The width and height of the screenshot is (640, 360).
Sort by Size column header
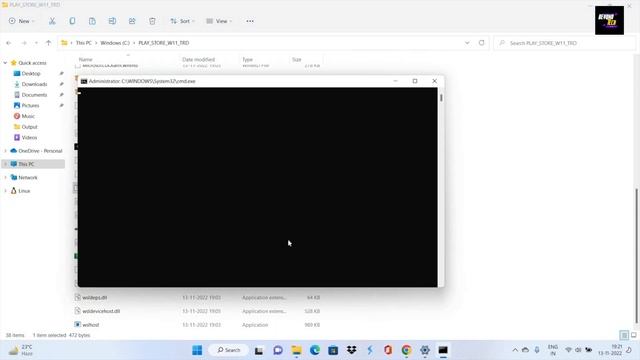[297, 60]
